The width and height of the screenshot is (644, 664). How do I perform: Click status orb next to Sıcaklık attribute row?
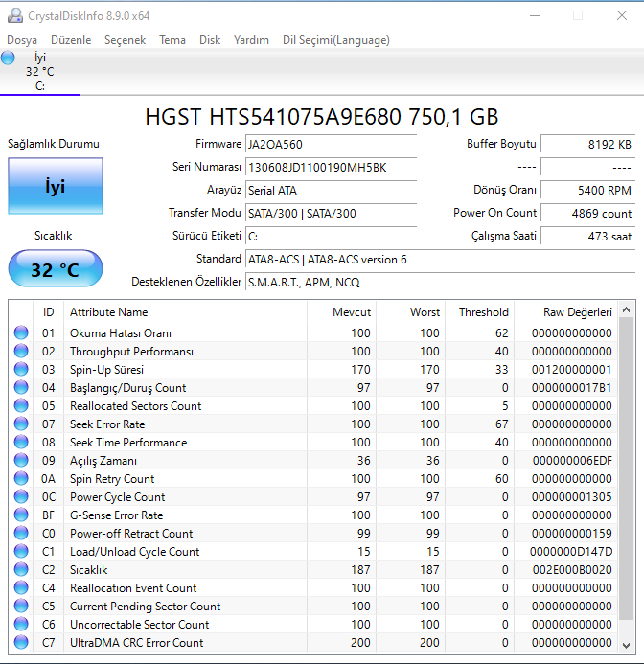(21, 570)
